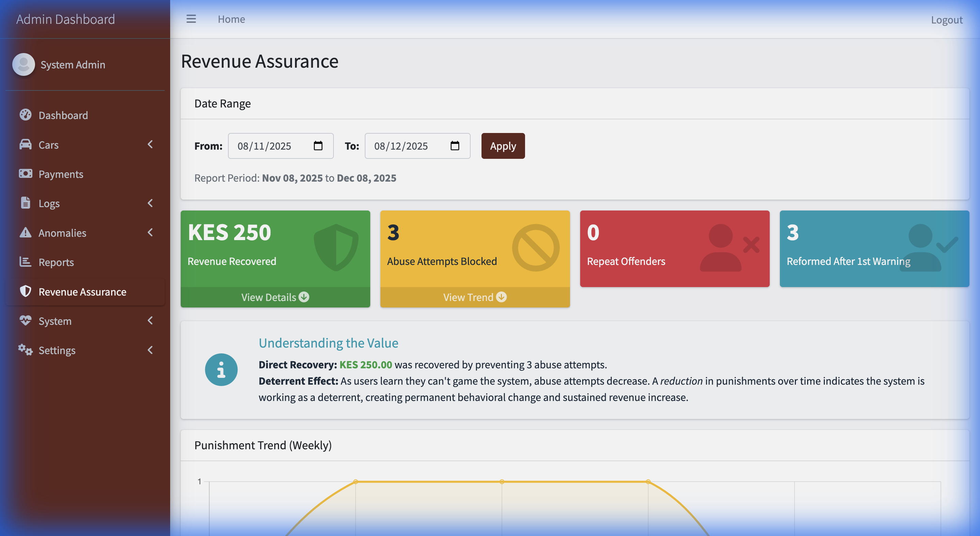The width and height of the screenshot is (980, 536).
Task: Open the Dashboard menu item
Action: pos(85,115)
